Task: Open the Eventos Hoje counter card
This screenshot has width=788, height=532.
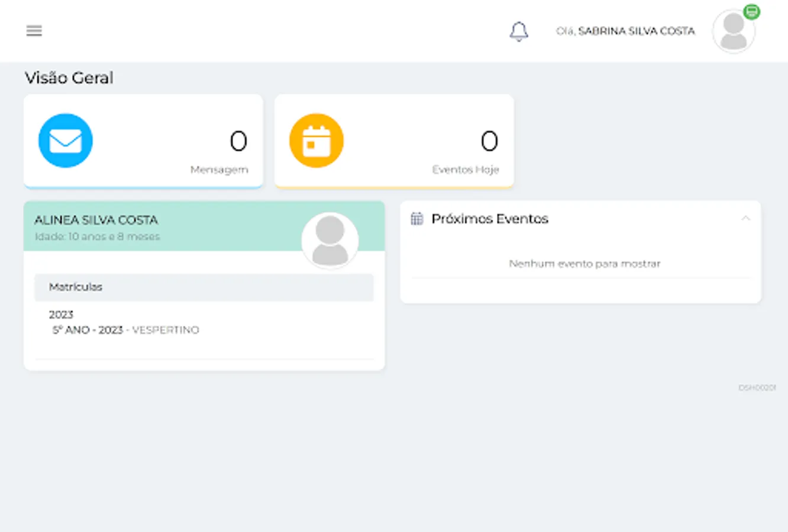Action: click(394, 141)
